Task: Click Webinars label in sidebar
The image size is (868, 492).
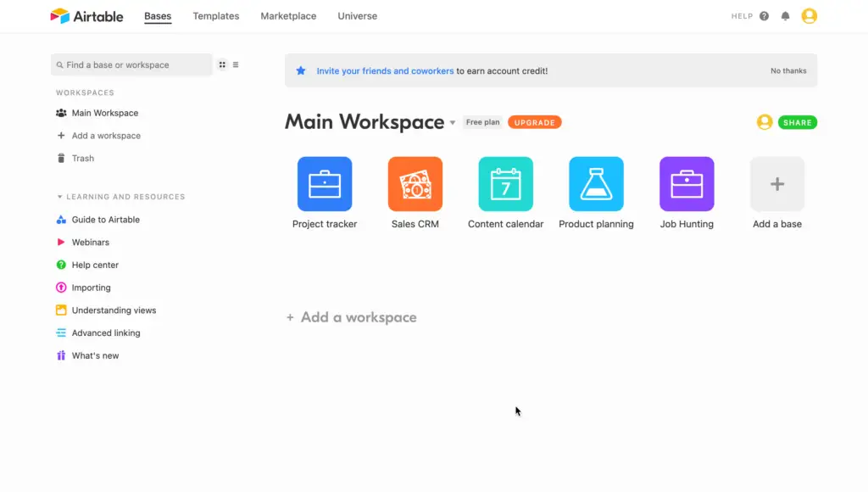Action: 90,242
